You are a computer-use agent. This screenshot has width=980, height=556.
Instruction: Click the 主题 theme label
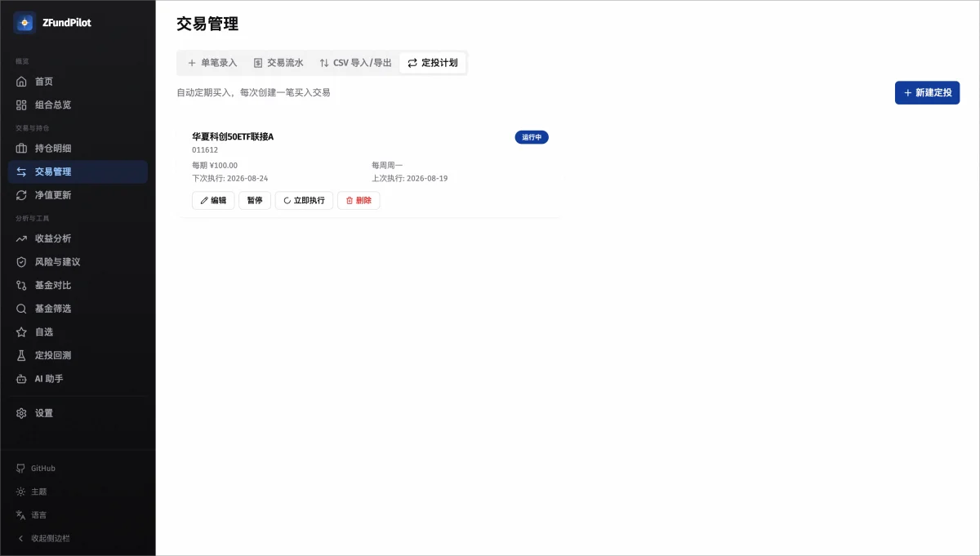click(x=39, y=492)
